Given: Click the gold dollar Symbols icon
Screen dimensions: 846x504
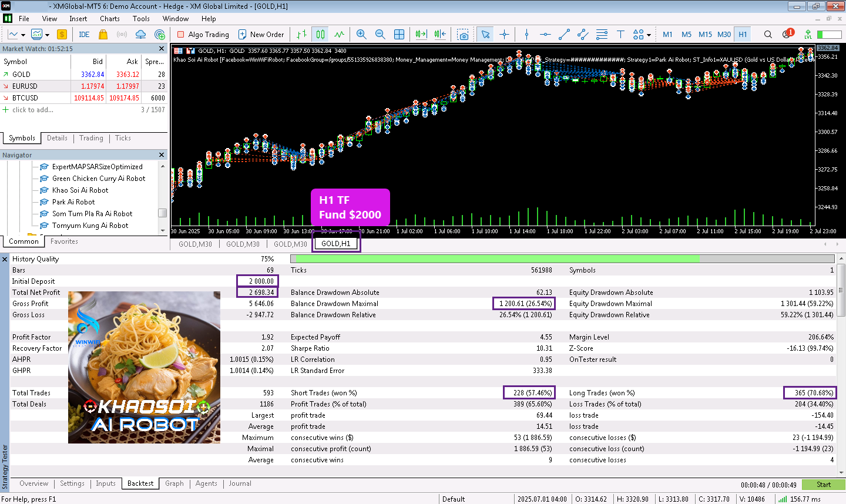Looking at the screenshot, I should 62,35.
